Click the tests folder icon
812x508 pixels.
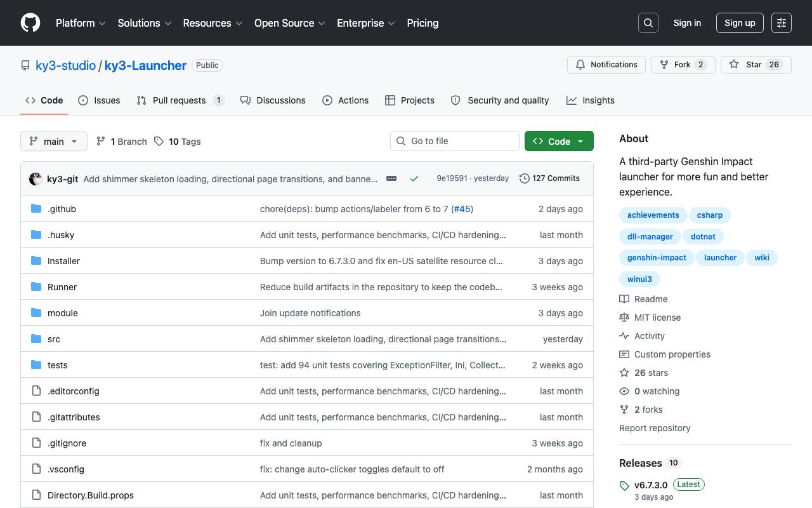36,365
